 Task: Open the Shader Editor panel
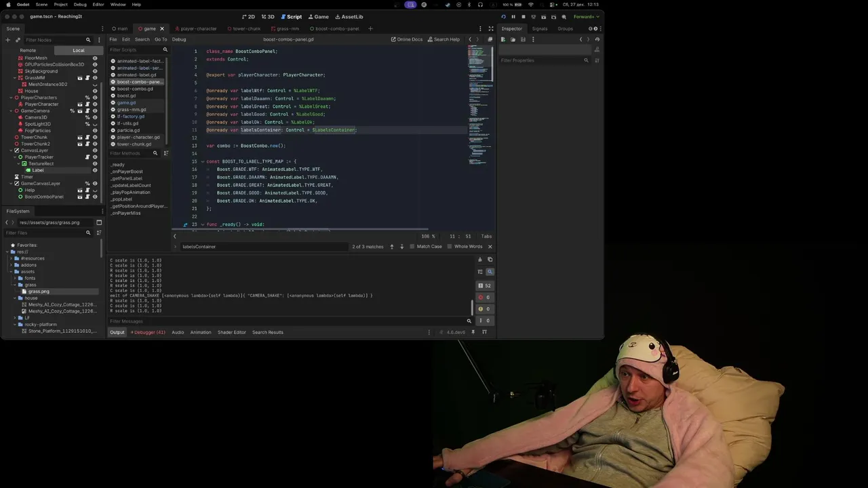[231, 332]
